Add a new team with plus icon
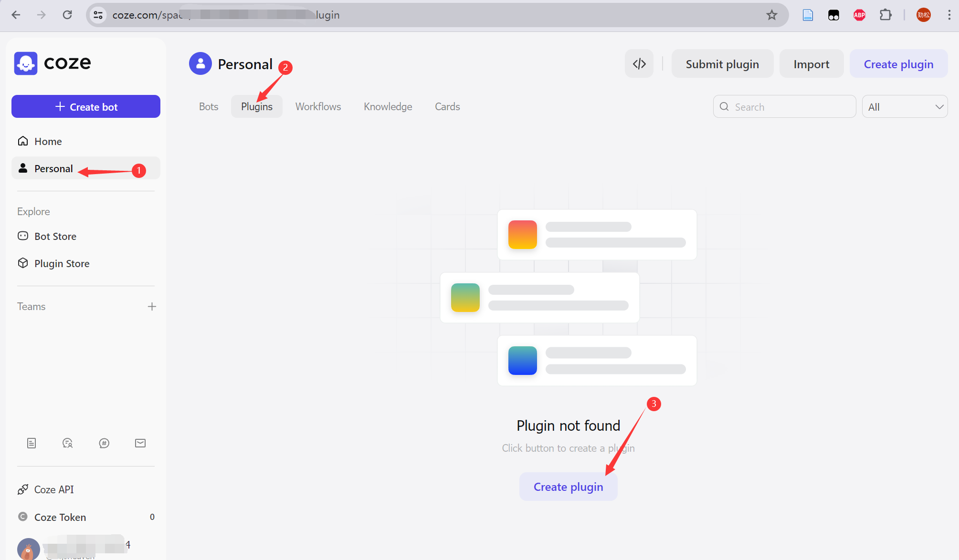 pos(152,306)
